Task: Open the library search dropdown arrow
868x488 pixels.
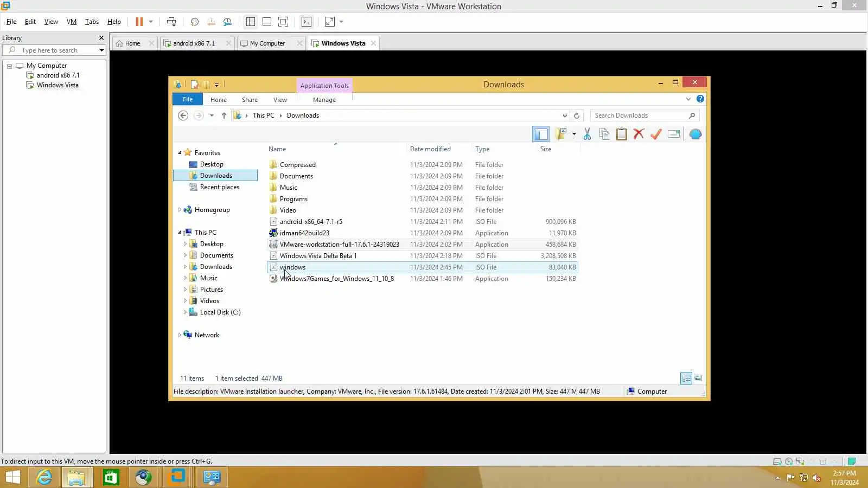Action: tap(101, 50)
